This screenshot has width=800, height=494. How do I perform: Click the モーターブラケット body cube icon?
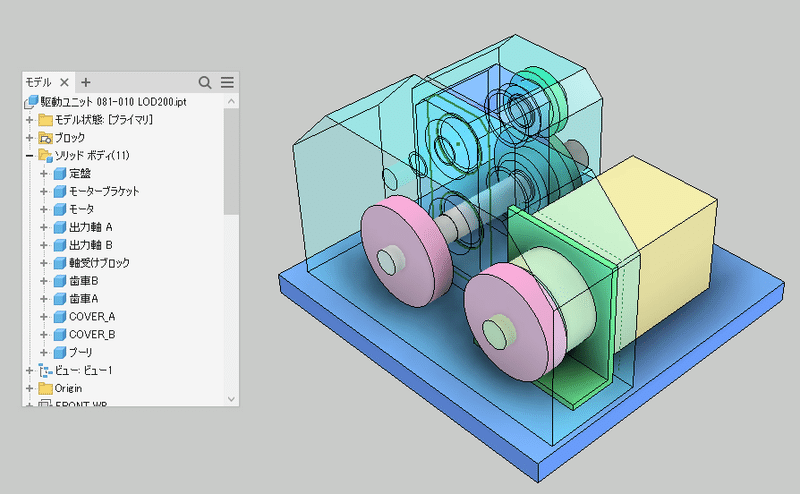coord(60,191)
